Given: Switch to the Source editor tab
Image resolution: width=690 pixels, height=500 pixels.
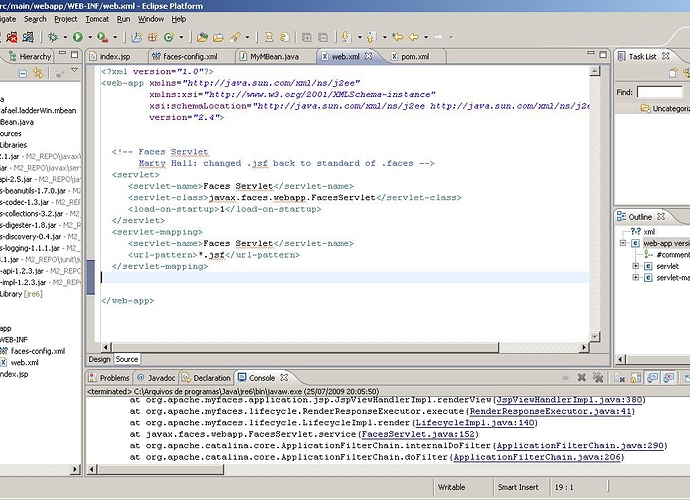Looking at the screenshot, I should click(127, 359).
